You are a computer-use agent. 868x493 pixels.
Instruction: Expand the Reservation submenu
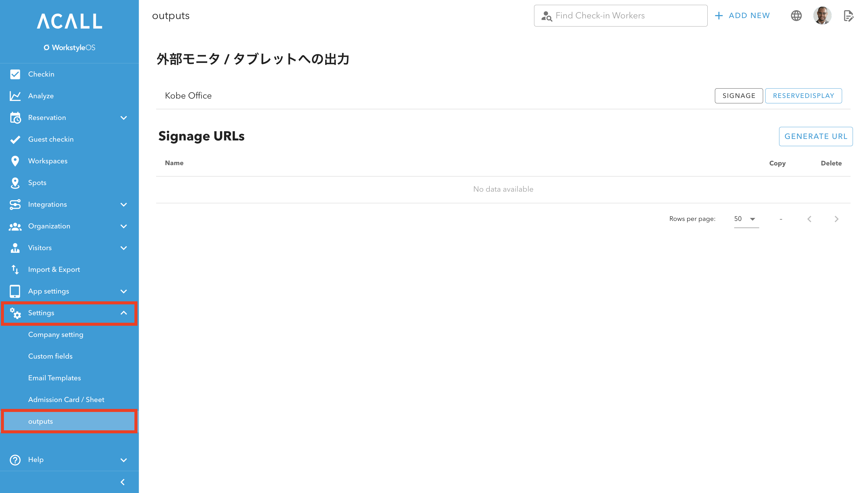point(124,118)
